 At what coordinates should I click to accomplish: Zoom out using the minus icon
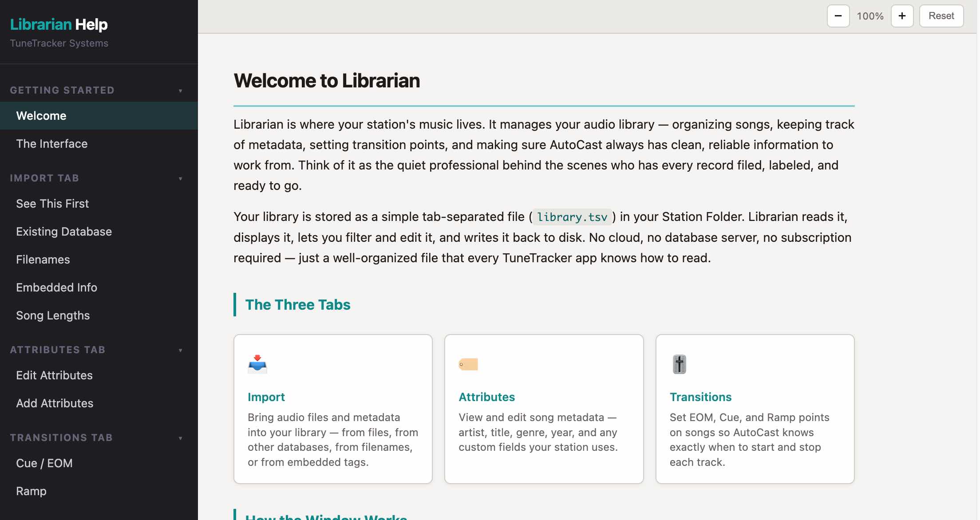tap(838, 16)
